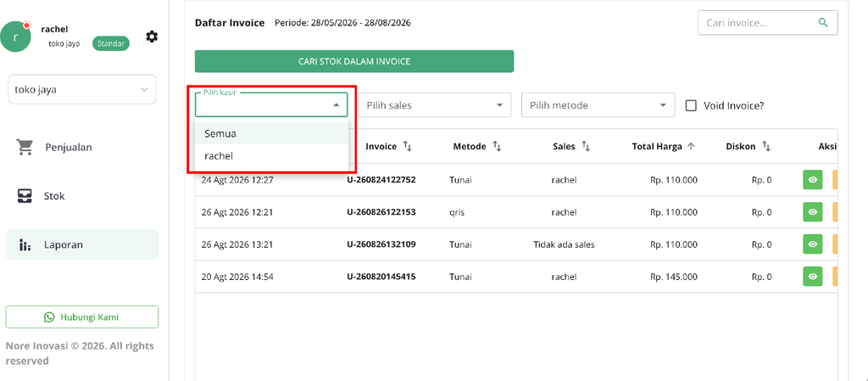The height and width of the screenshot is (381, 868).
Task: Open settings via the gear icon
Action: pyautogui.click(x=152, y=36)
